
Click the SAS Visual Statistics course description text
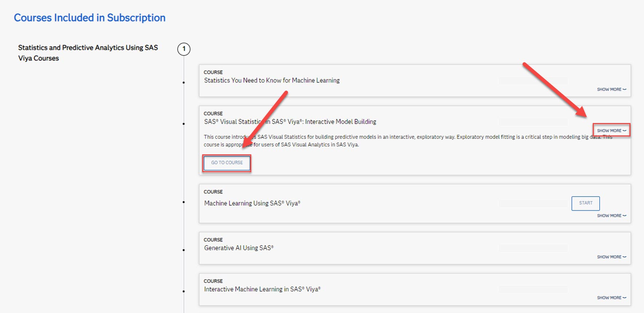(408, 140)
